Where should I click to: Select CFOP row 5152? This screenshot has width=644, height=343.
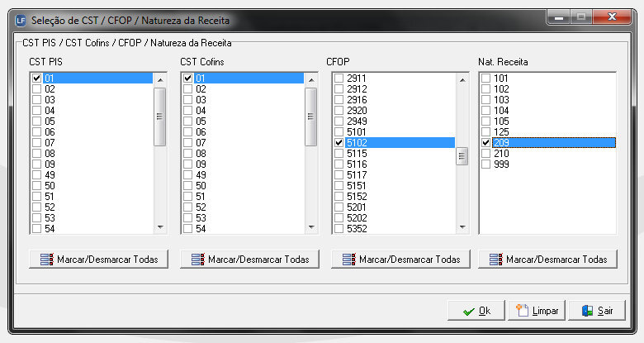click(394, 196)
